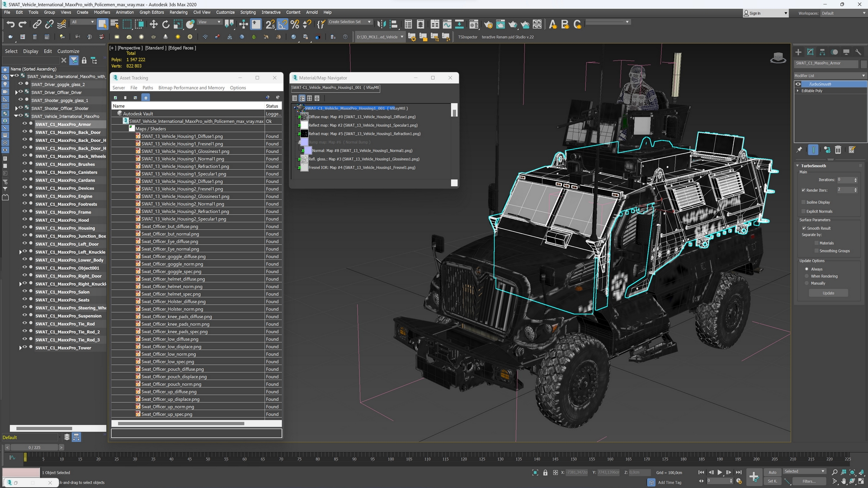Open the Rendered Frame Window icon
The width and height of the screenshot is (868, 488).
coord(500,24)
